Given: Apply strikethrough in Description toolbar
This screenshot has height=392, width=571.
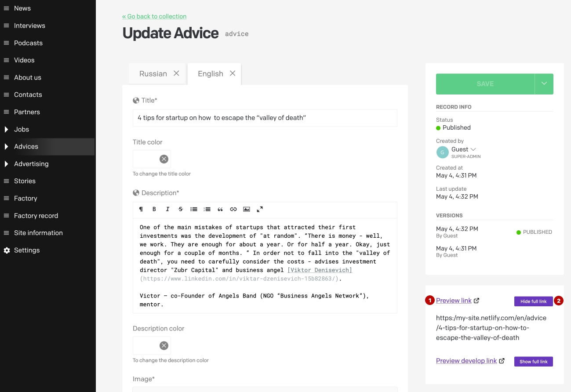Looking at the screenshot, I should 181,209.
